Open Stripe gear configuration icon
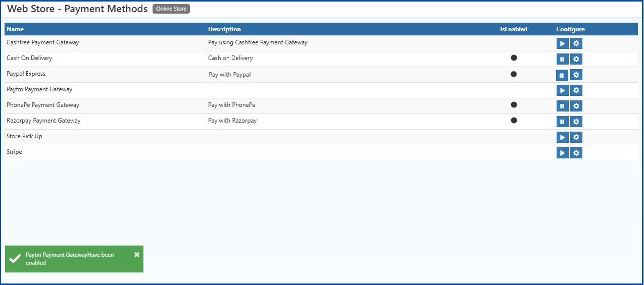The height and width of the screenshot is (285, 644). tap(576, 153)
